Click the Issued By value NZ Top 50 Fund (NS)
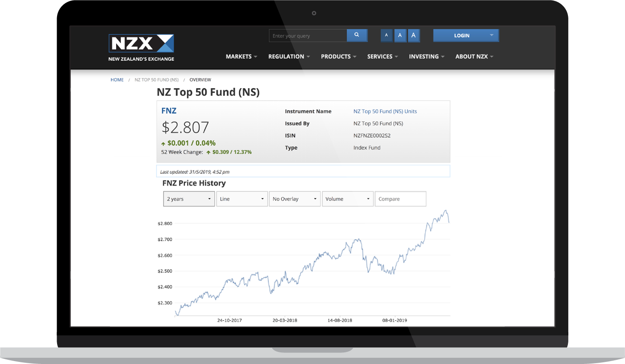 [x=378, y=124]
